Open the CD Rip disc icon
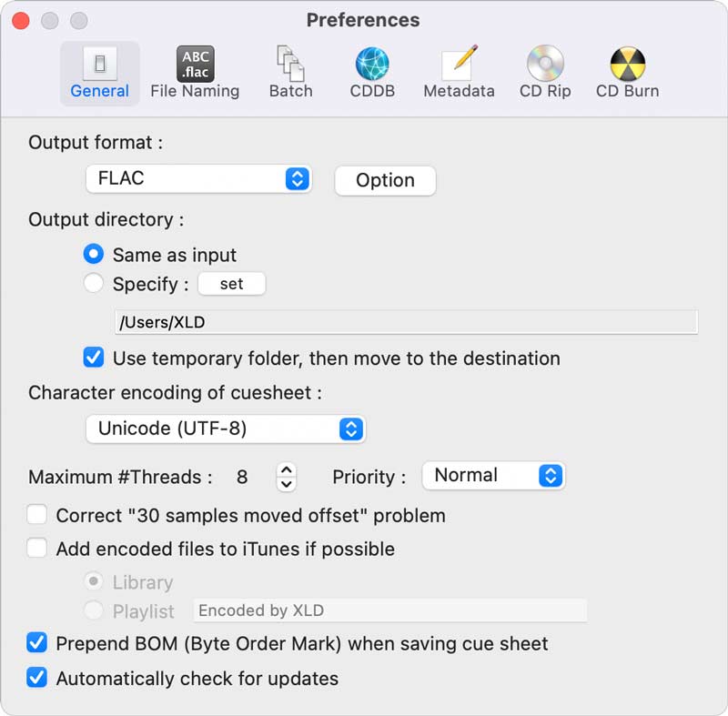This screenshot has height=716, width=728. (545, 63)
